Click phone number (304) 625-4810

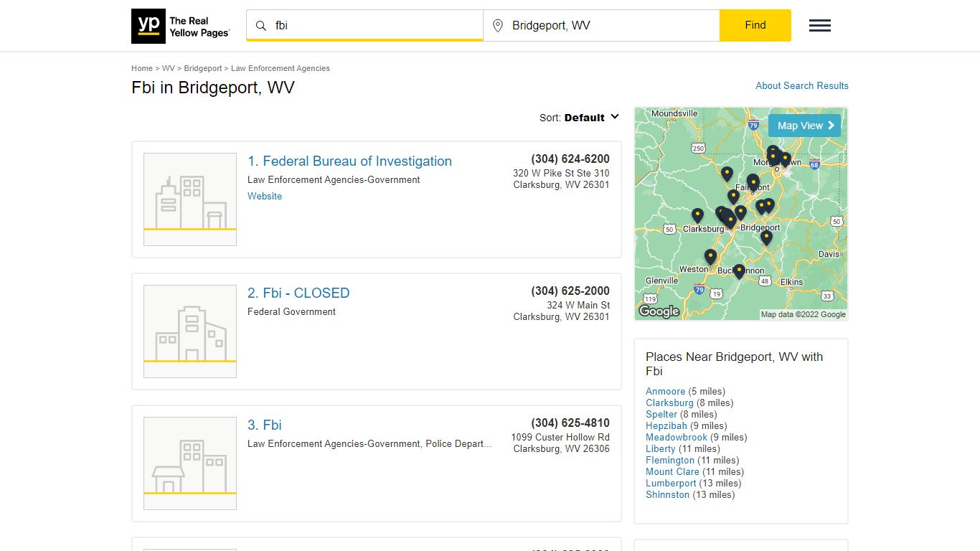click(570, 423)
